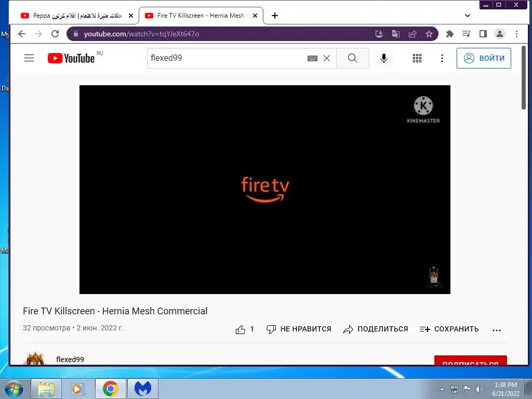
Task: Close the Peppa tab
Action: pos(131,16)
